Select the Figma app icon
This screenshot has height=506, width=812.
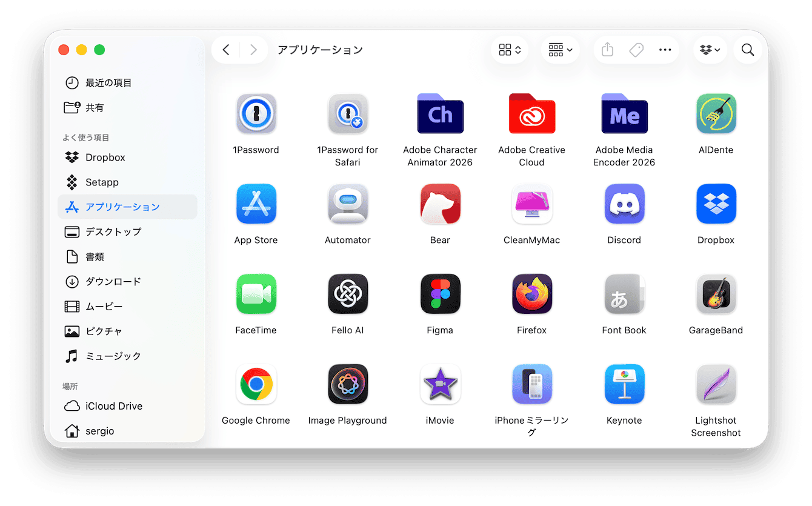pos(440,294)
